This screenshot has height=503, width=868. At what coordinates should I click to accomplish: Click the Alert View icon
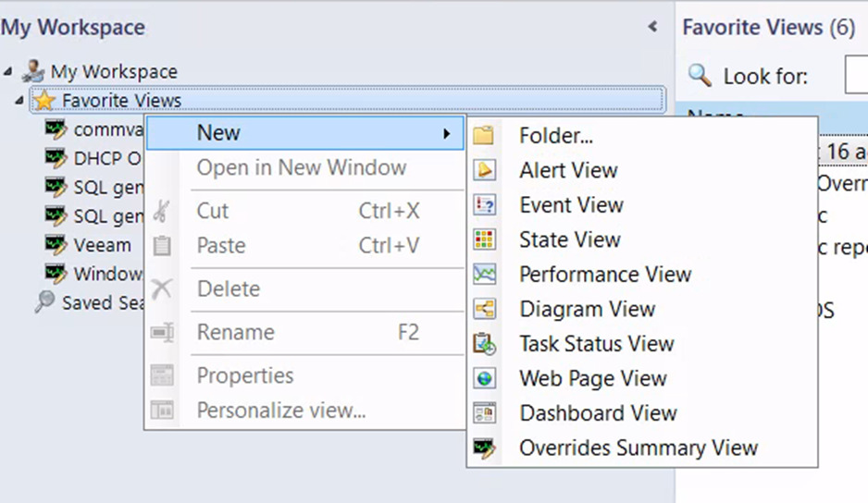point(484,170)
